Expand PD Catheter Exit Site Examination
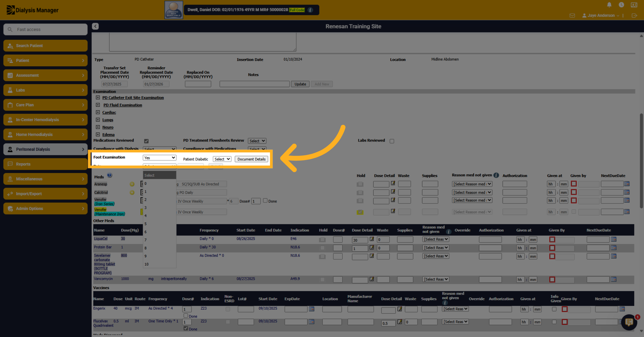 [98, 98]
